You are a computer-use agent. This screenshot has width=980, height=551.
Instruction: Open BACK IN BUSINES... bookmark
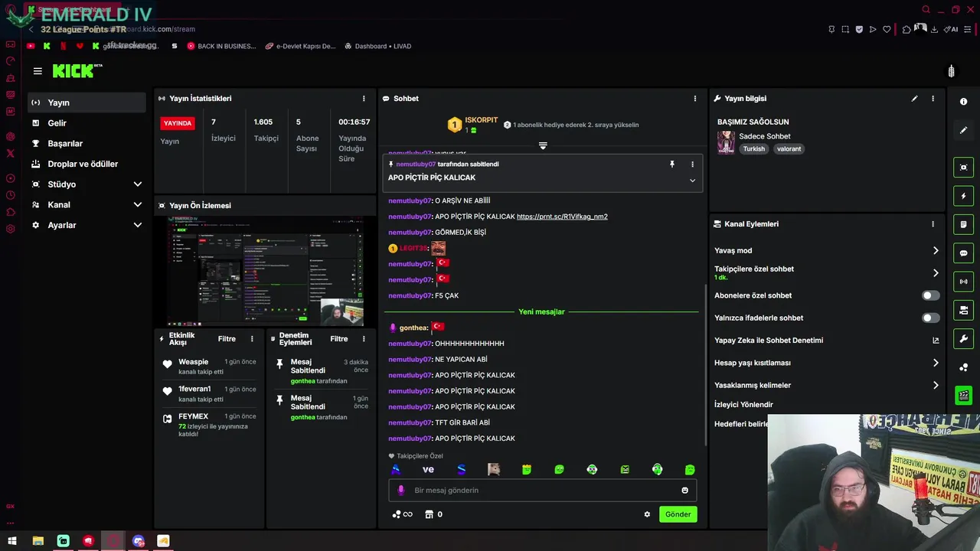tap(221, 46)
